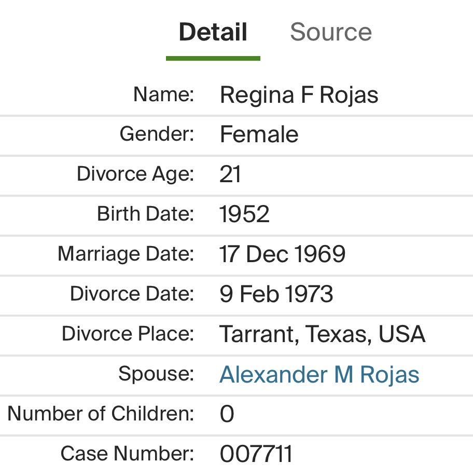Click the Gender field label
Viewport: 473px width, 476px height.
coord(157,134)
